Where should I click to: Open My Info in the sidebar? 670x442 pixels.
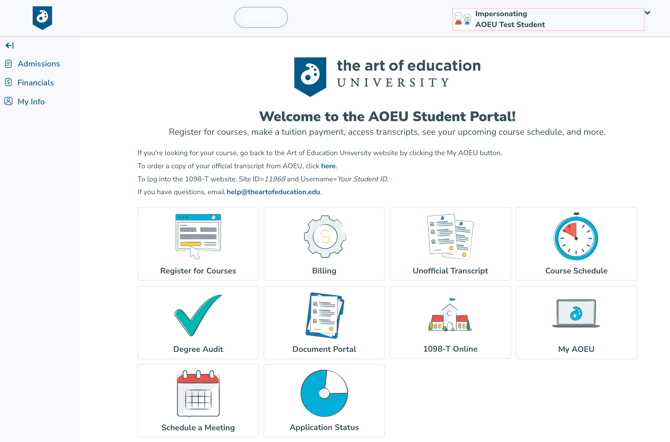point(31,102)
